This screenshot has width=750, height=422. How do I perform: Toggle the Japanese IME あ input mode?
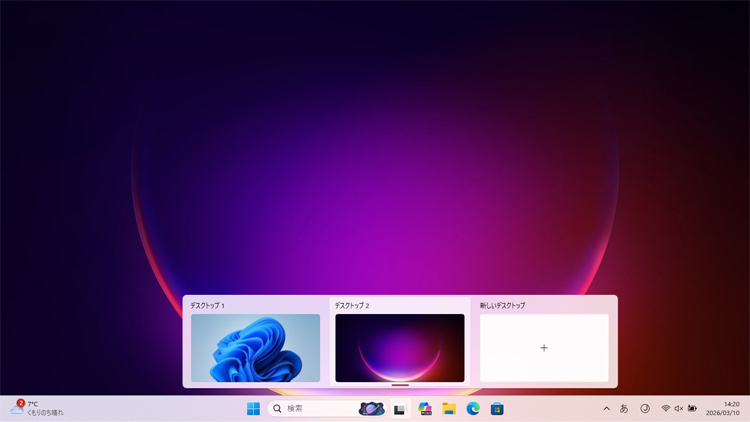[624, 408]
